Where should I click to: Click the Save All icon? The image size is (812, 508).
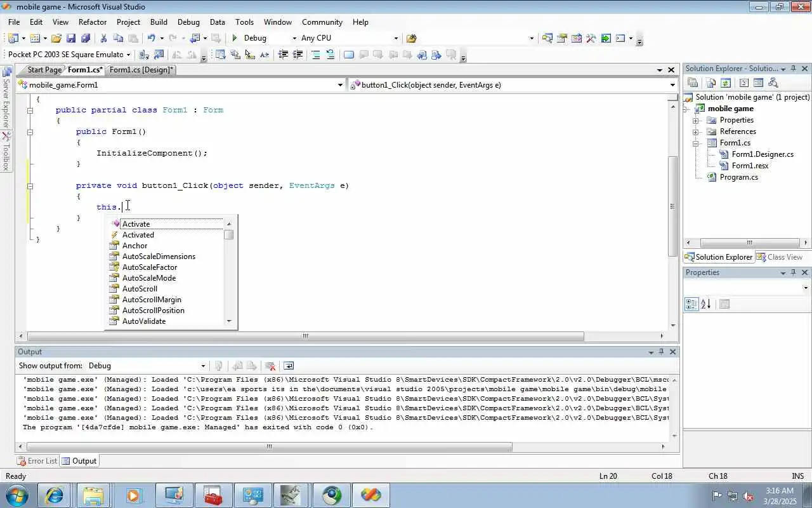pyautogui.click(x=86, y=38)
